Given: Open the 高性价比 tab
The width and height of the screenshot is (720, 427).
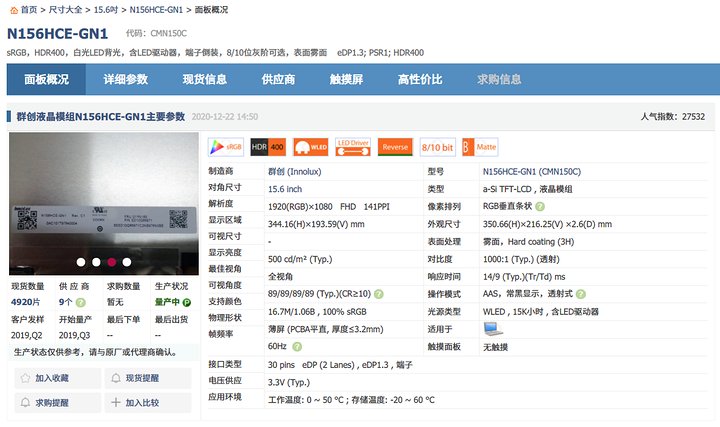Looking at the screenshot, I should pyautogui.click(x=420, y=79).
